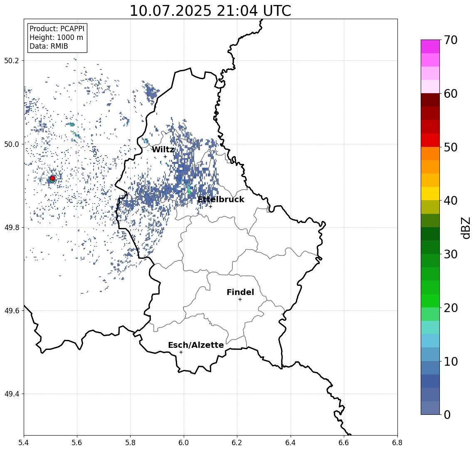Click the cross marker below Wiltz

[165, 157]
